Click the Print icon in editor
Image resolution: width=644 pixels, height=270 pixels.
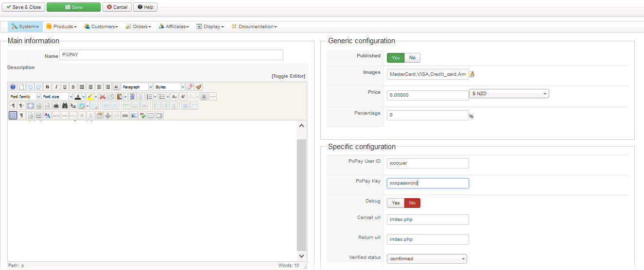[56, 106]
